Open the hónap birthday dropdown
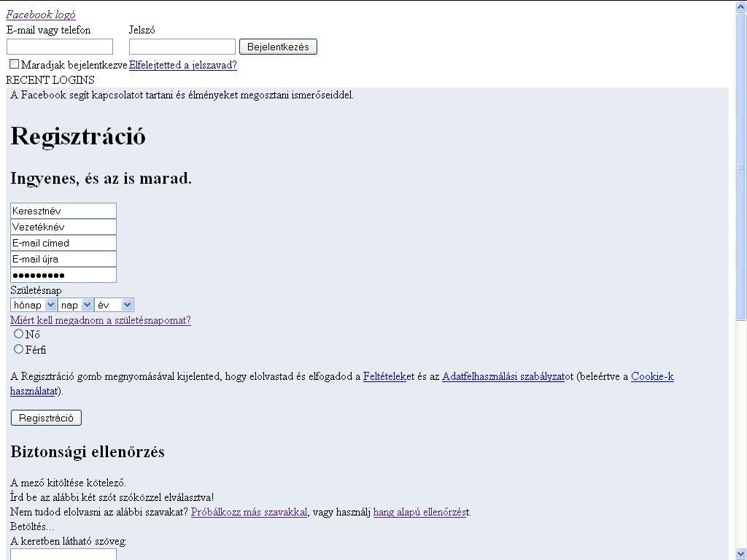The image size is (747, 560). coord(34,305)
